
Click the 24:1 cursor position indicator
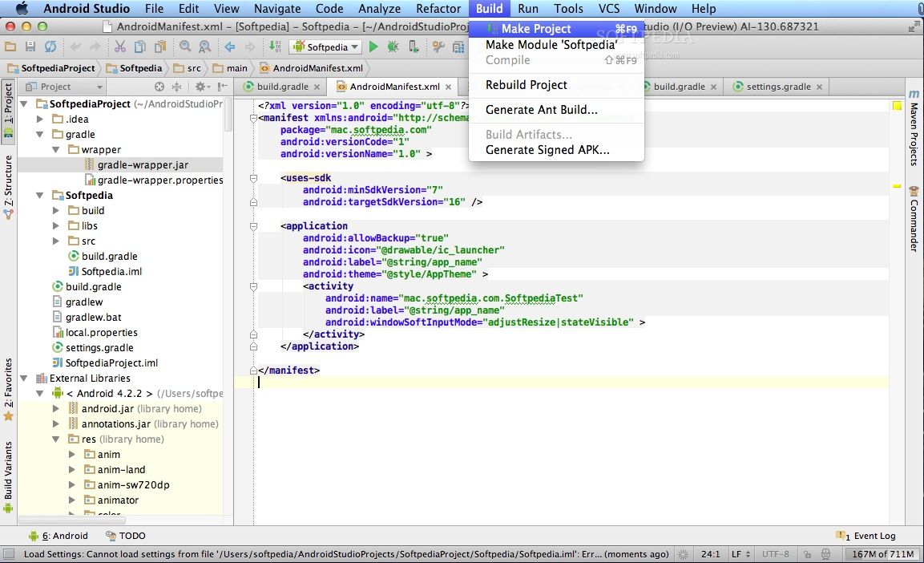(x=710, y=554)
